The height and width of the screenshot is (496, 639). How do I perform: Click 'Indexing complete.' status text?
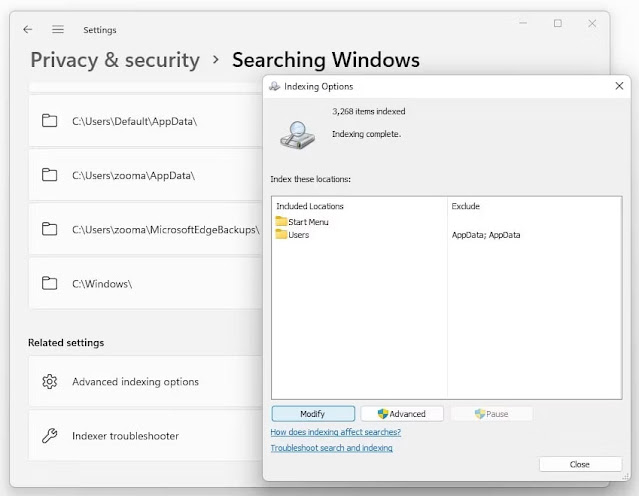(x=366, y=134)
